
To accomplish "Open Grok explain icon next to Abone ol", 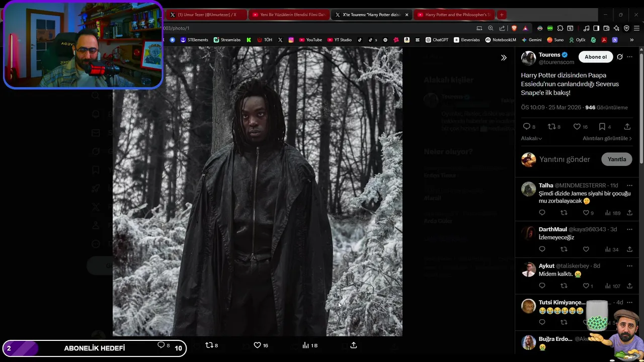I will tap(620, 57).
